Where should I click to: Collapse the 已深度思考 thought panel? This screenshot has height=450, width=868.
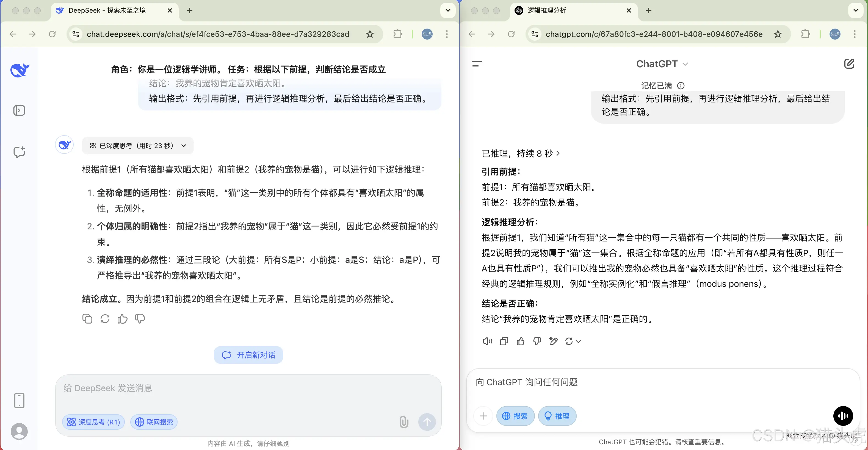coord(184,146)
